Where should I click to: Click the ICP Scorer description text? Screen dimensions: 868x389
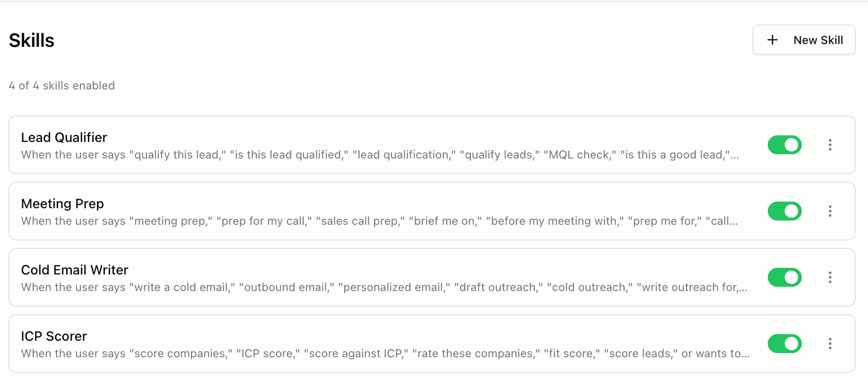click(x=385, y=354)
